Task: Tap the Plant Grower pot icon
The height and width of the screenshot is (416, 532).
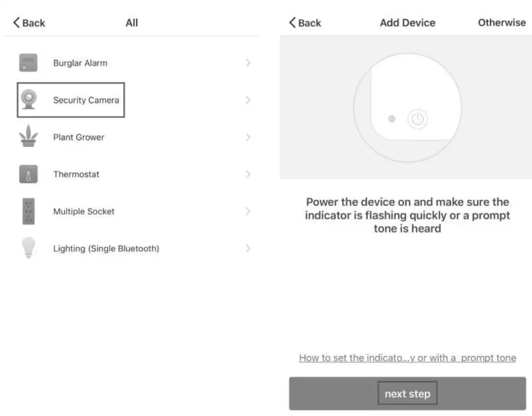Action: click(28, 137)
